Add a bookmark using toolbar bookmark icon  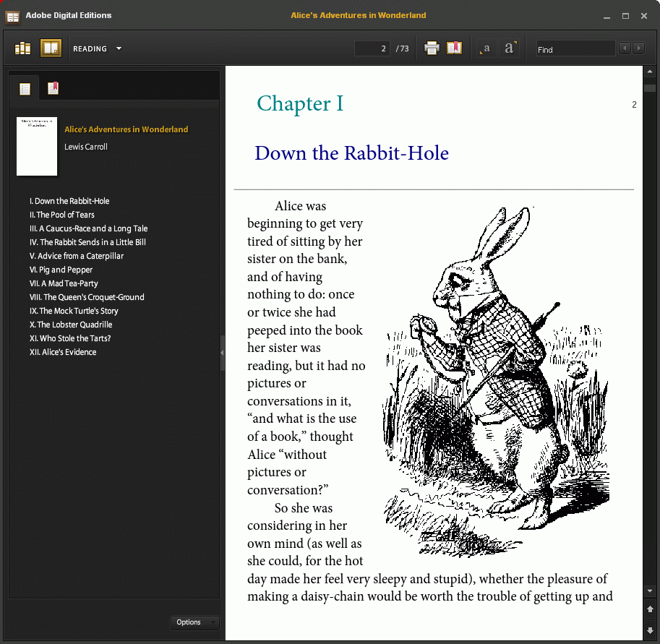point(454,48)
